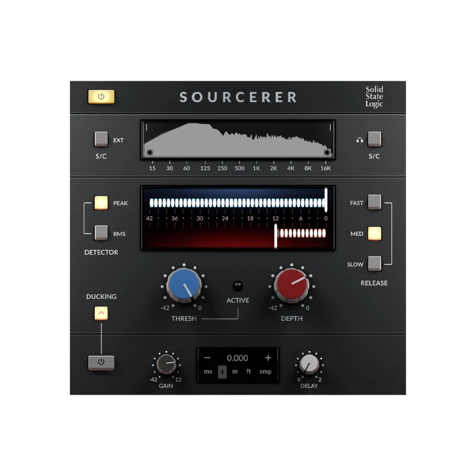Click the 24 dB meter scale label
This screenshot has height=476, width=476.
(225, 218)
